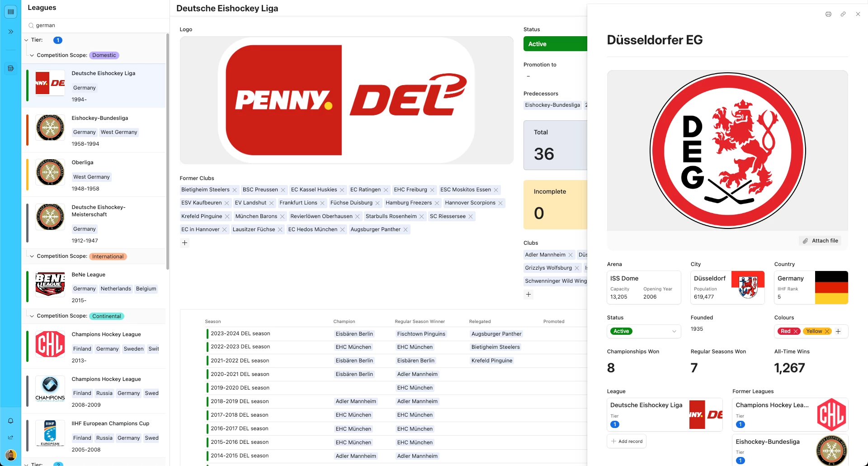Open Champions Hockey League former league card
The height and width of the screenshot is (466, 868).
(790, 415)
